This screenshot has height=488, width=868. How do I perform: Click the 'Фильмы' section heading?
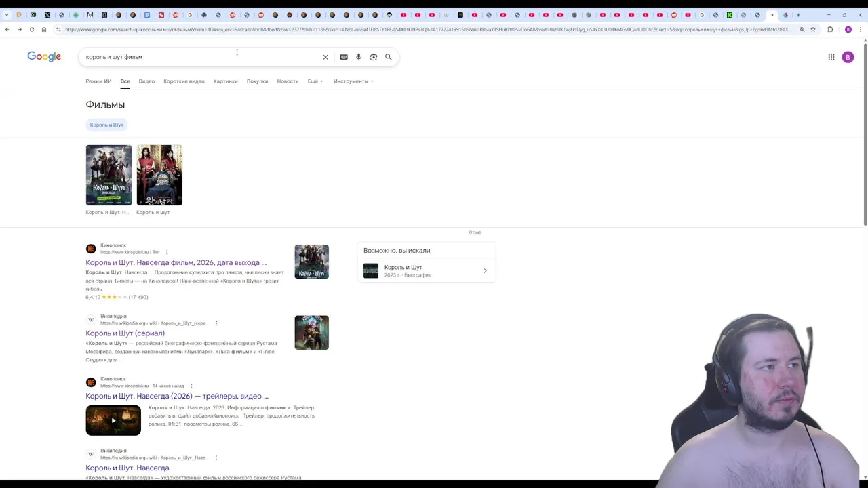pos(105,104)
